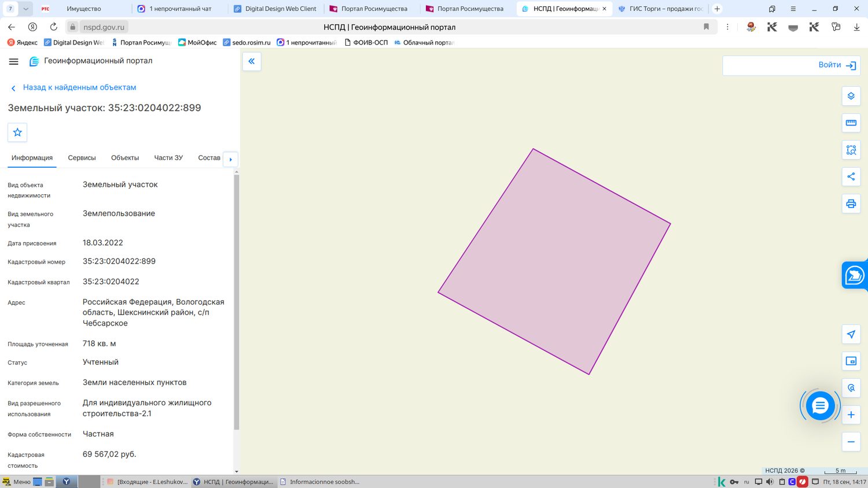
Task: Expand the browser tab list chevron
Action: pyautogui.click(x=25, y=9)
